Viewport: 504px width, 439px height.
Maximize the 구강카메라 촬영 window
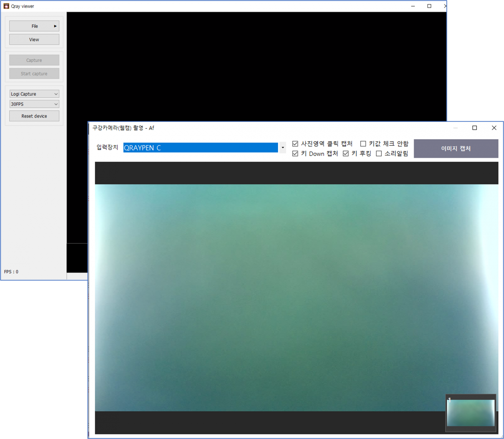click(475, 128)
